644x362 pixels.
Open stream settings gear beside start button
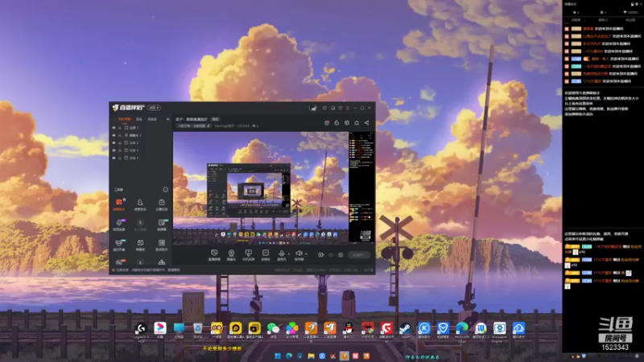tap(341, 255)
